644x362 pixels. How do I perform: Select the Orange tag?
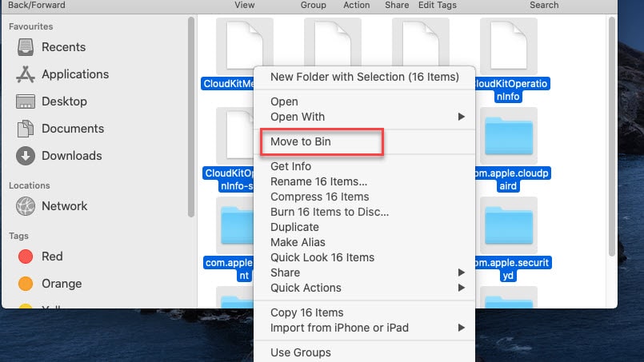(50, 284)
